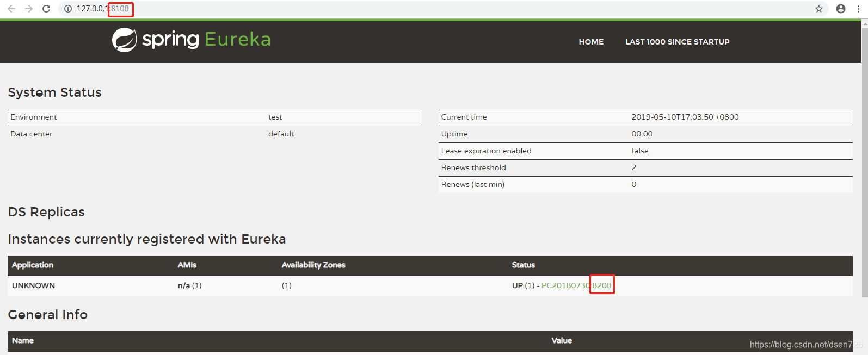Click the scrollbar up arrow
This screenshot has width=868, height=355.
(865, 23)
